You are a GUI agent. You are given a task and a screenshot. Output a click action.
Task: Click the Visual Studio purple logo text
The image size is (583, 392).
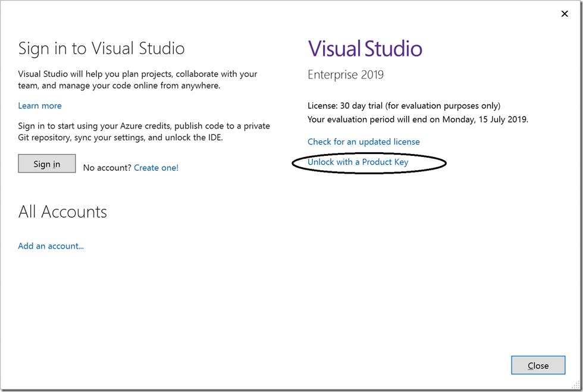[365, 49]
